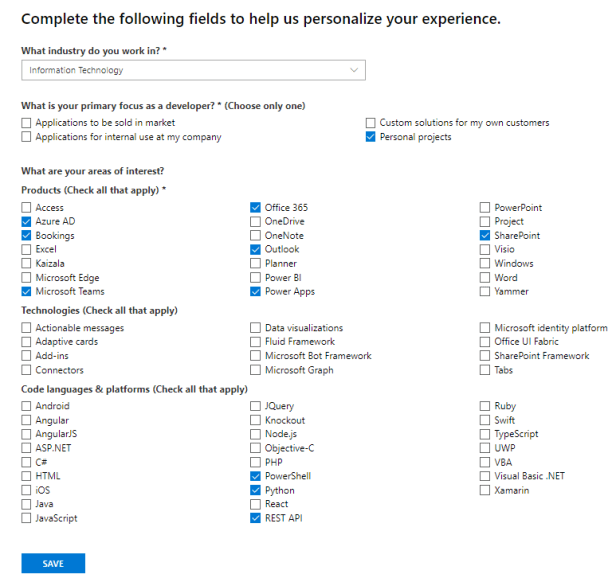The height and width of the screenshot is (582, 616).
Task: Enable the OneDrive product checkbox
Action: click(x=256, y=222)
